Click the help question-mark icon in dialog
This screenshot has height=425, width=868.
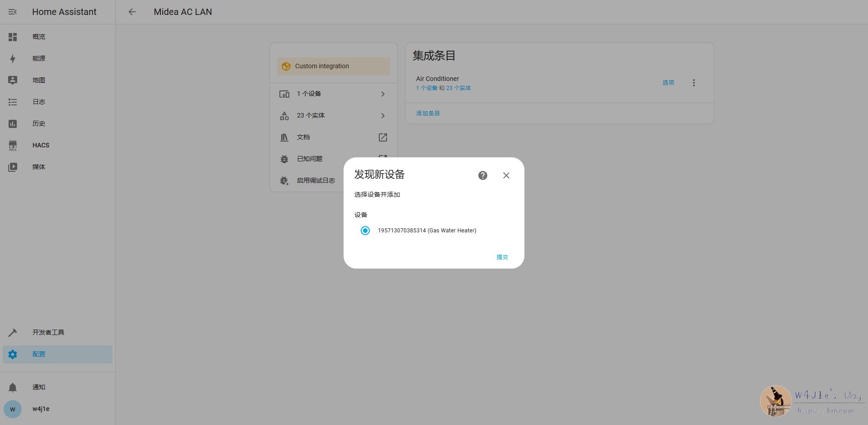(x=483, y=175)
